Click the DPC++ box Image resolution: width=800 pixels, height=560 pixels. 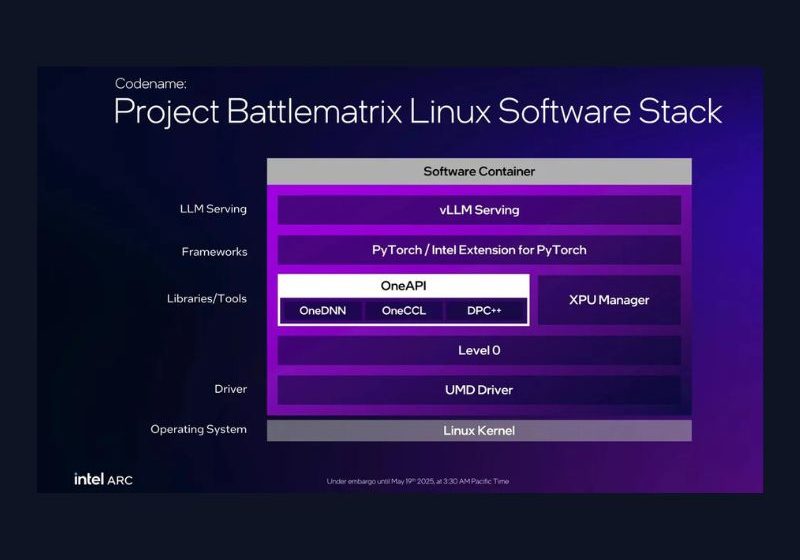(485, 311)
